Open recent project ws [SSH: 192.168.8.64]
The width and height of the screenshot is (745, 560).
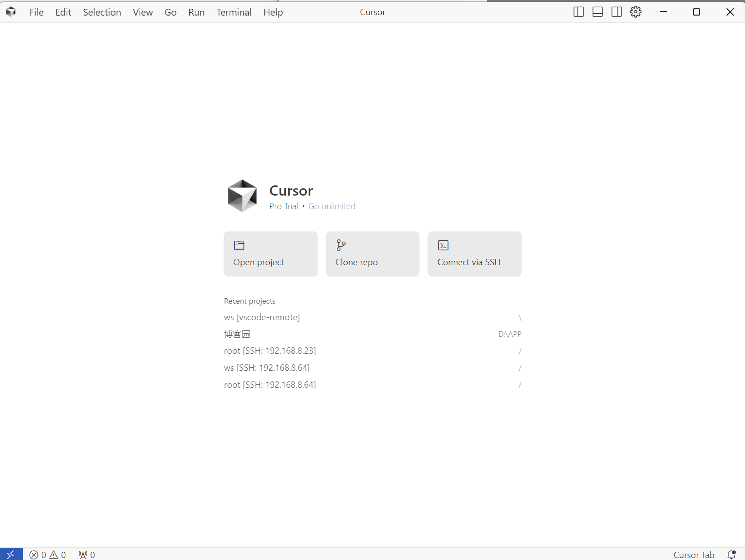pos(372,368)
